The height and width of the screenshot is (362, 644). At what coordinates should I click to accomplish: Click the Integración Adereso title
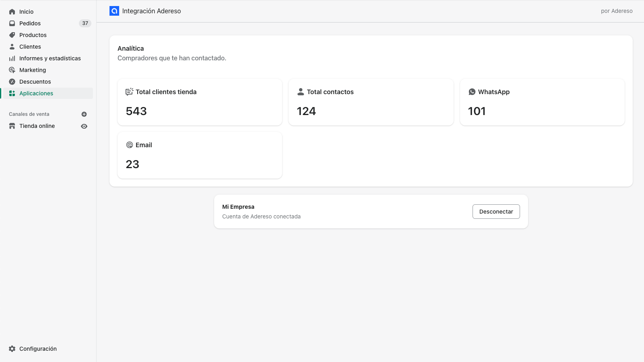coord(151,11)
